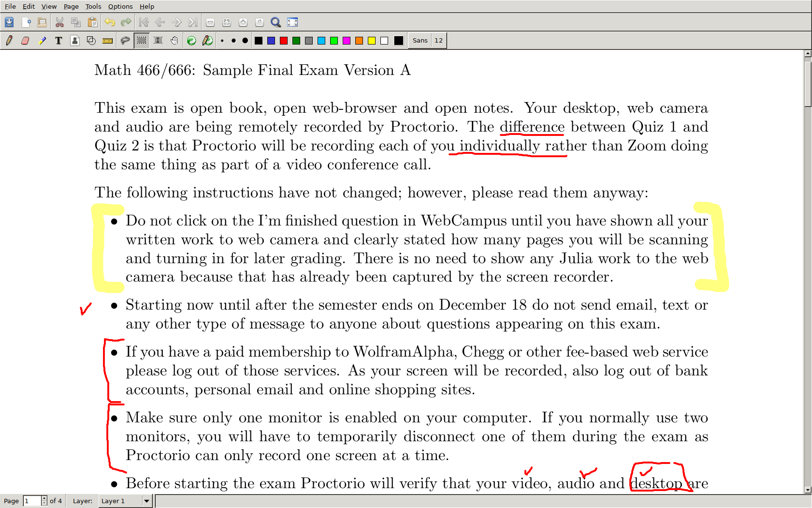The height and width of the screenshot is (508, 812).
Task: Select the Eraser tool
Action: [25, 41]
